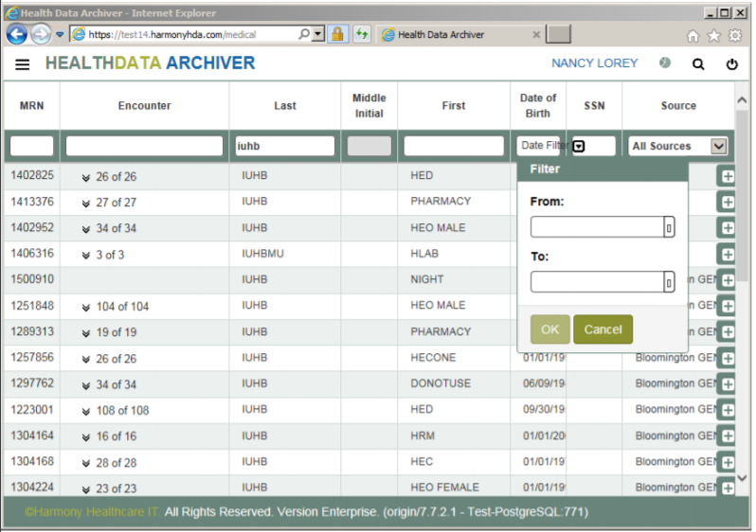756x532 pixels.
Task: Open the browser favorites star icon
Action: (x=713, y=36)
